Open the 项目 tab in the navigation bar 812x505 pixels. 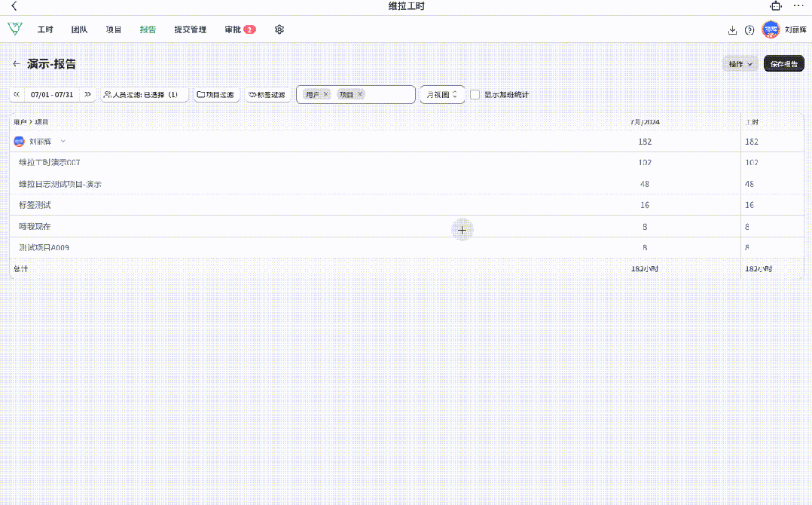(x=114, y=29)
